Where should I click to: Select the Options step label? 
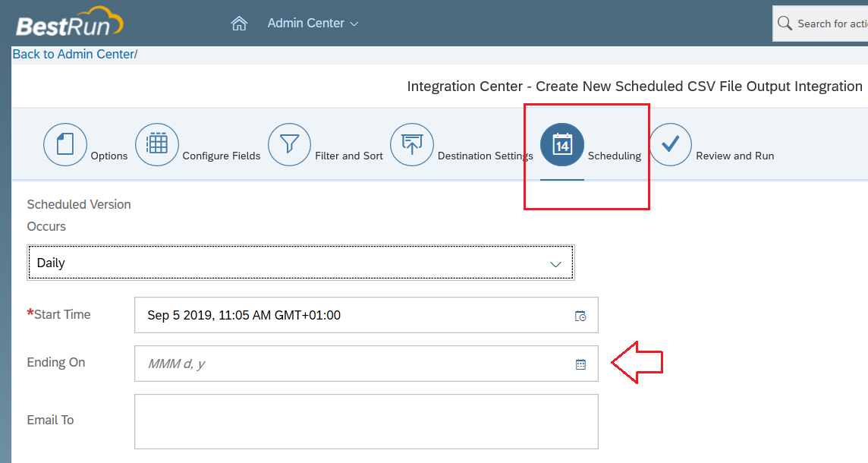(109, 156)
